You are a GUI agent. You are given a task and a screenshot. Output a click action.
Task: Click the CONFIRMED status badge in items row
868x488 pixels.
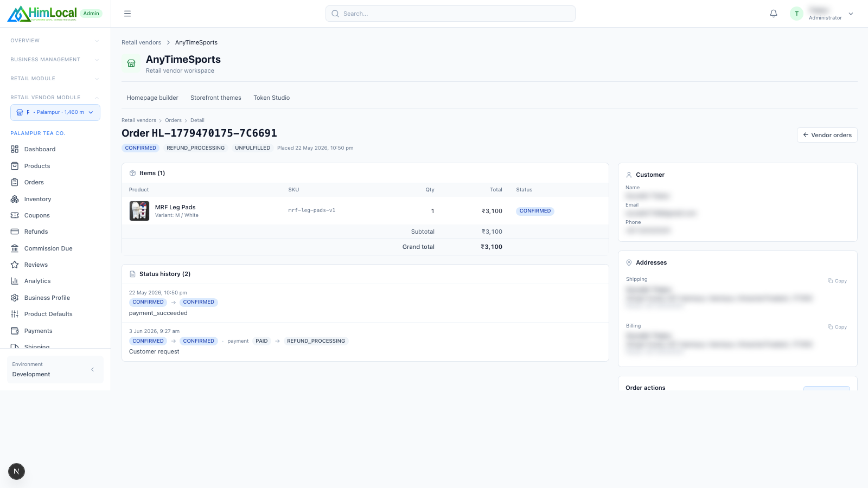[x=535, y=211]
